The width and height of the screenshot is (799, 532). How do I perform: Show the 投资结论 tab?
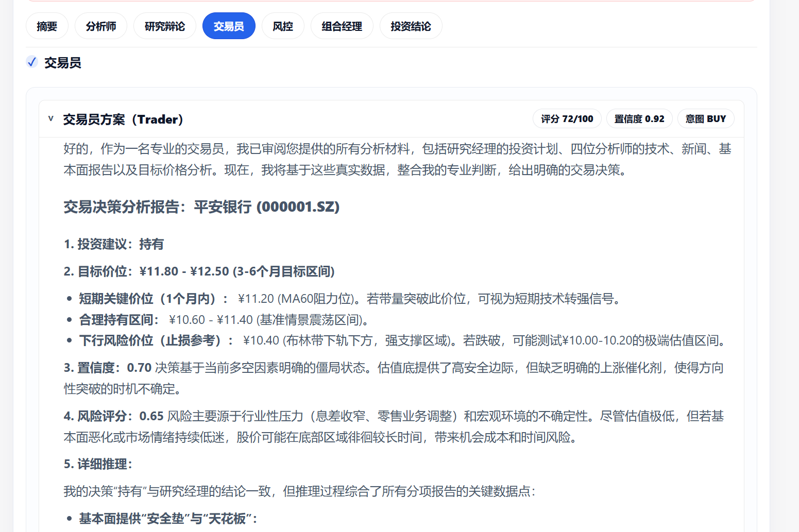[x=411, y=26]
